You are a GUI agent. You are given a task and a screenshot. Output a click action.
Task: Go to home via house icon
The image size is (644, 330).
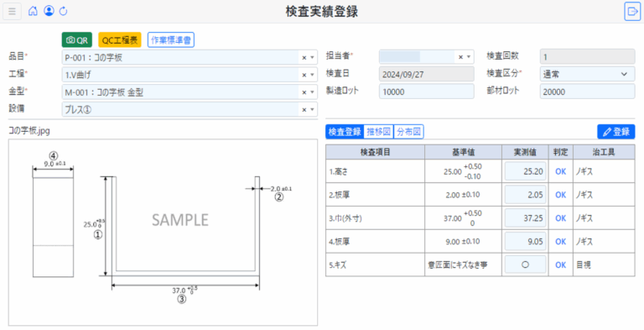pyautogui.click(x=33, y=11)
